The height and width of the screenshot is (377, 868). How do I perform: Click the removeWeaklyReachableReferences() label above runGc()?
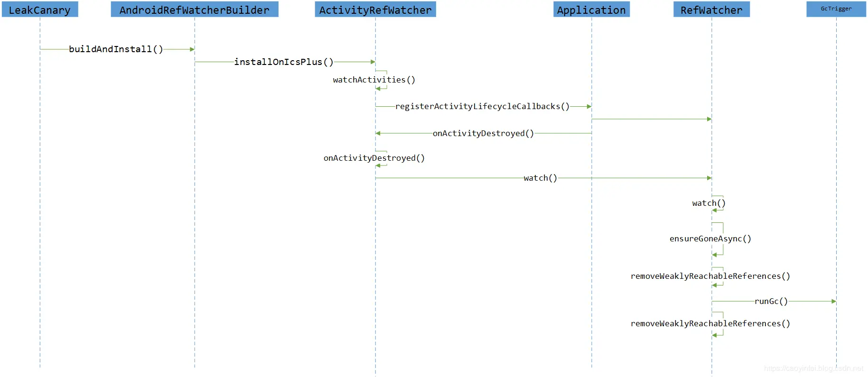pyautogui.click(x=710, y=276)
